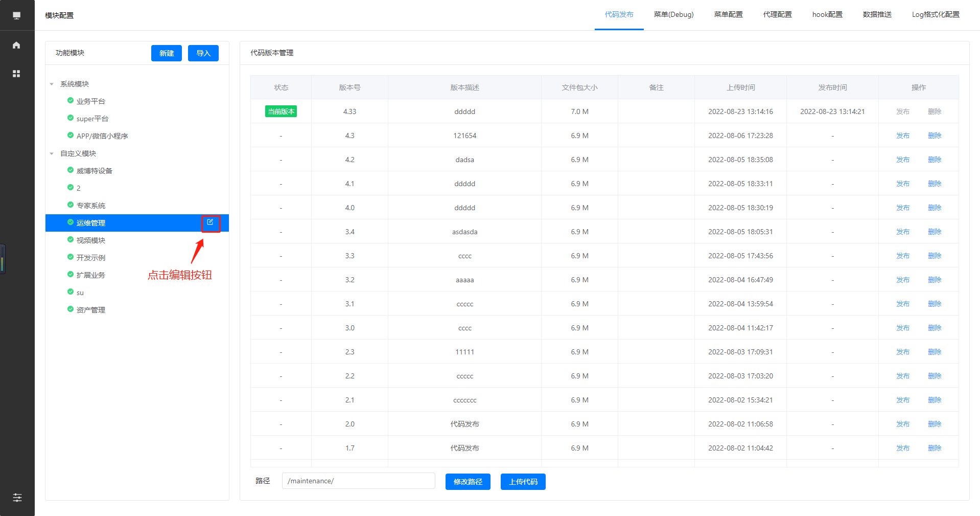
Task: Click the edit icon beside 运维管理
Action: coord(210,222)
